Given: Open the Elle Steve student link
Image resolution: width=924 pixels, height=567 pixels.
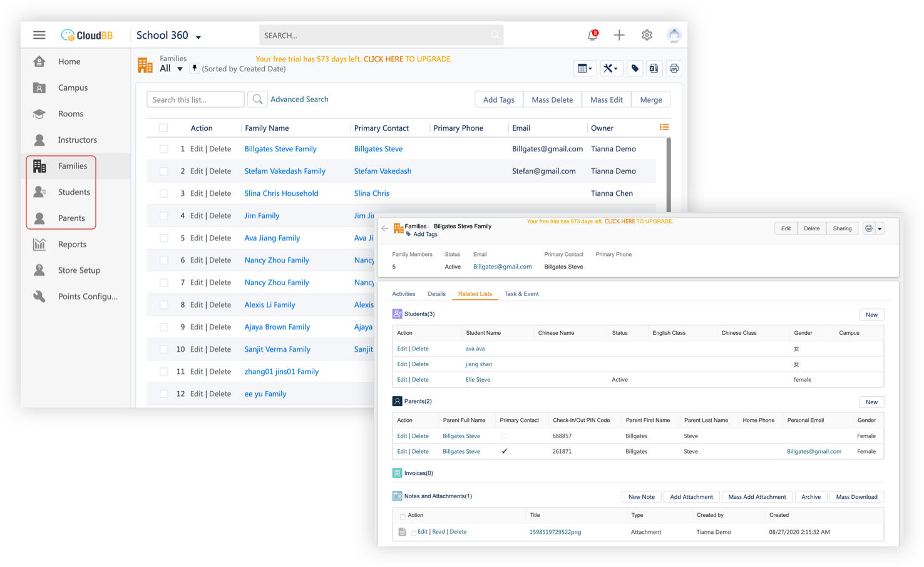Looking at the screenshot, I should [478, 380].
